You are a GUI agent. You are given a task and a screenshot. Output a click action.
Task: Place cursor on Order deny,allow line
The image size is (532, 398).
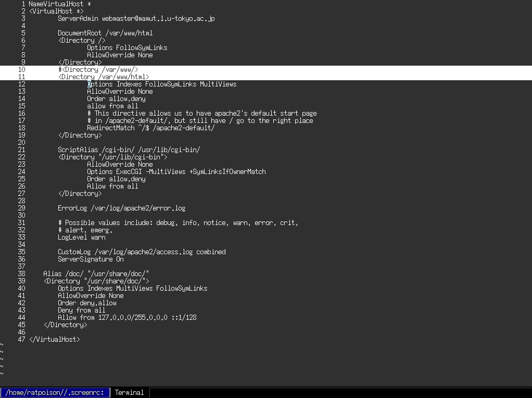click(87, 303)
